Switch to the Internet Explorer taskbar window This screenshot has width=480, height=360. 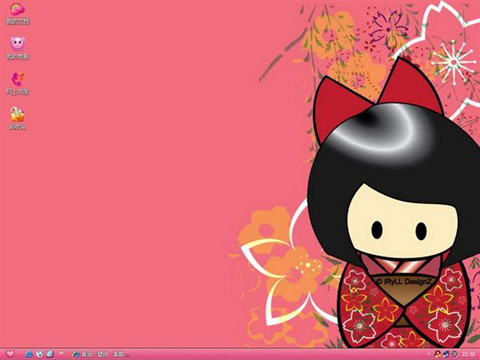click(x=100, y=354)
